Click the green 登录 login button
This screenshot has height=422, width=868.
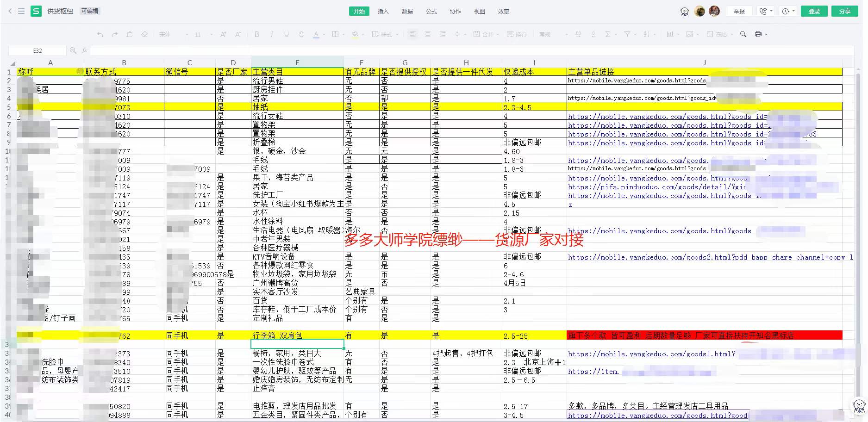(x=814, y=11)
